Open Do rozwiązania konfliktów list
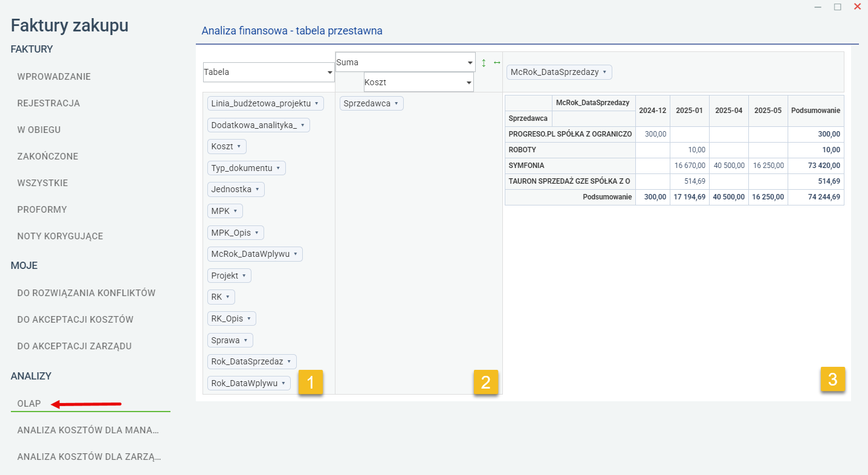This screenshot has width=868, height=475. click(86, 293)
